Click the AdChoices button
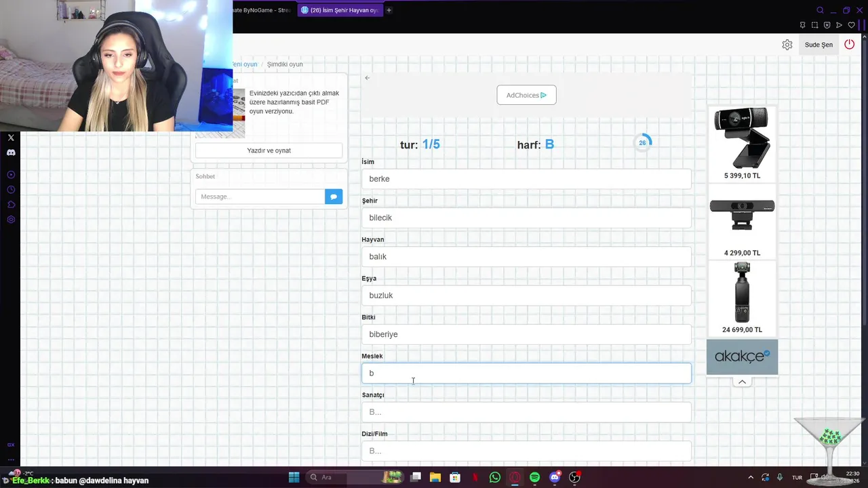 526,95
